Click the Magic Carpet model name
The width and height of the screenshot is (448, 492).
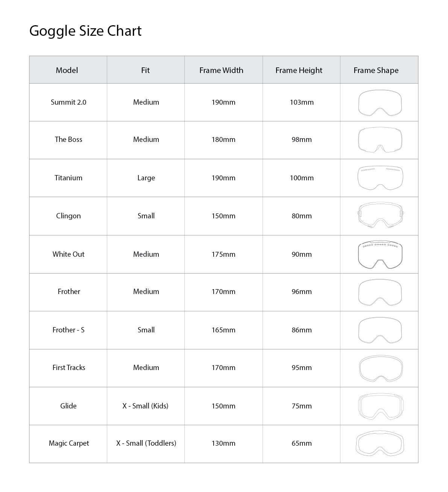69,443
